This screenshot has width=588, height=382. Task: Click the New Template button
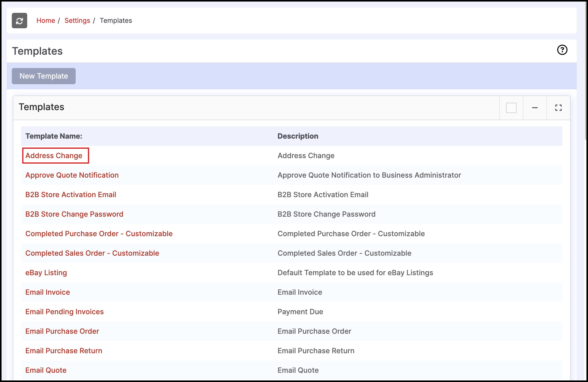(x=44, y=76)
